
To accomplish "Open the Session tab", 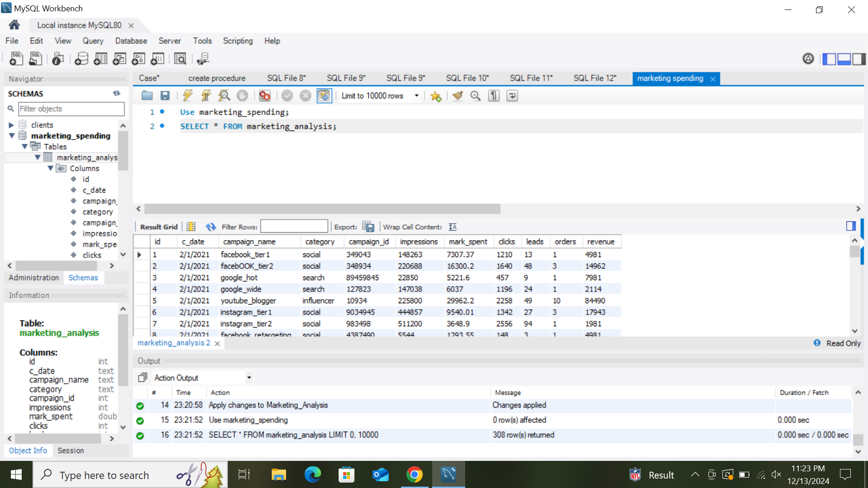I will pyautogui.click(x=71, y=450).
